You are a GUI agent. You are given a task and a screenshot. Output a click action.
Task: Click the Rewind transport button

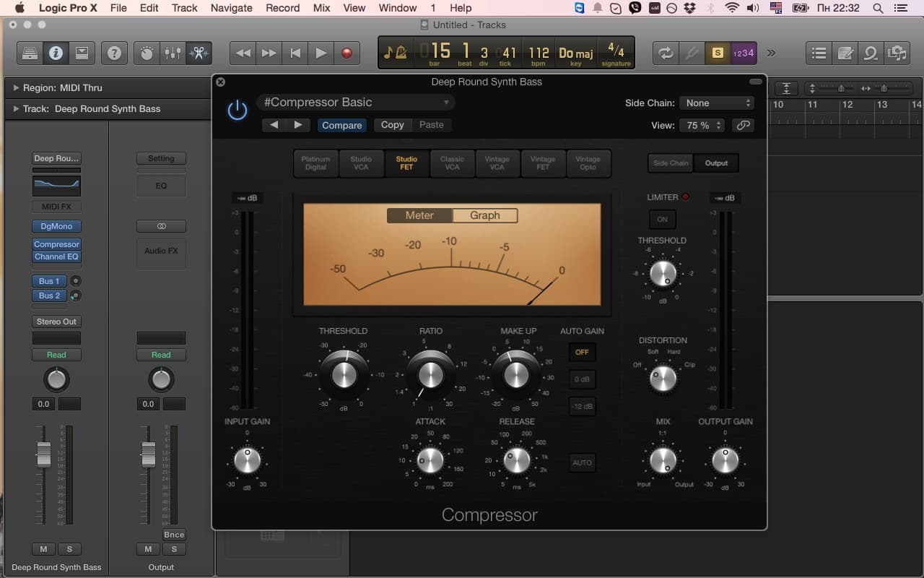click(x=243, y=53)
